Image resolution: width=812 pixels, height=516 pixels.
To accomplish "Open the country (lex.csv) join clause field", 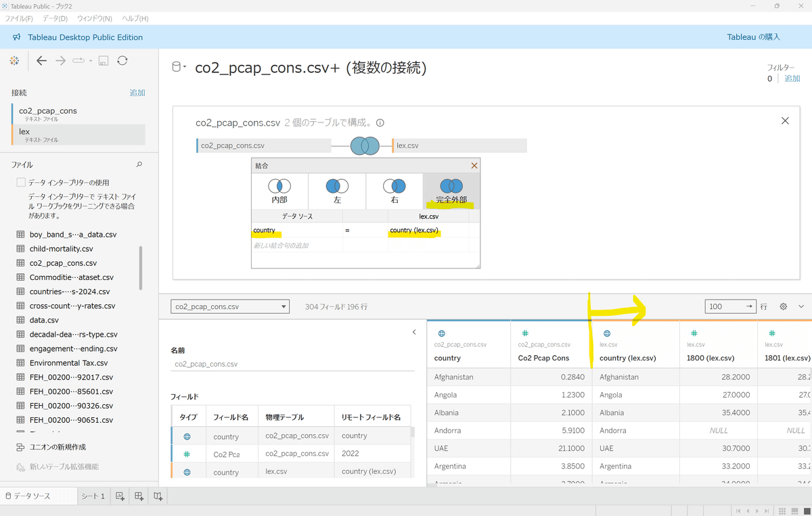I will pyautogui.click(x=428, y=231).
